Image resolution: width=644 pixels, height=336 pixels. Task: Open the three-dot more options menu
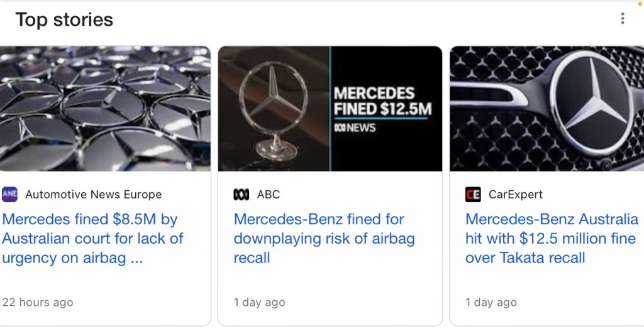(623, 19)
